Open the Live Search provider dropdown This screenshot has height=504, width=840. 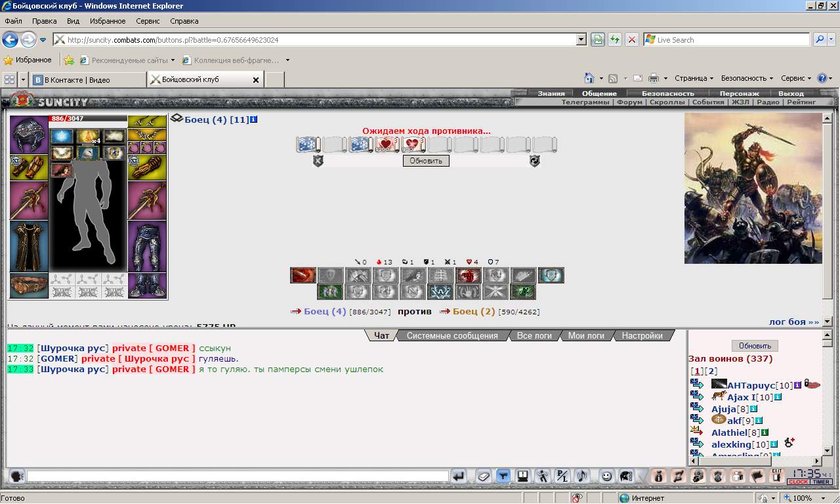[x=831, y=39]
